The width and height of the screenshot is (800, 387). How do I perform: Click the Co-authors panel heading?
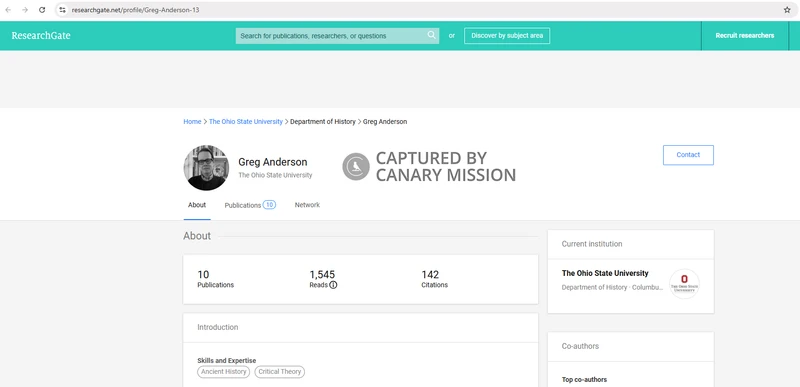(580, 346)
